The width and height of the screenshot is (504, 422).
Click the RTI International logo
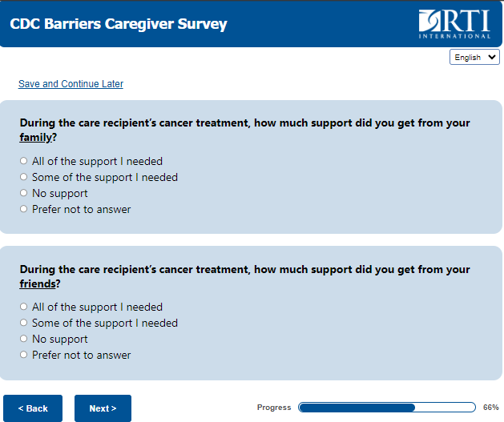(x=454, y=24)
